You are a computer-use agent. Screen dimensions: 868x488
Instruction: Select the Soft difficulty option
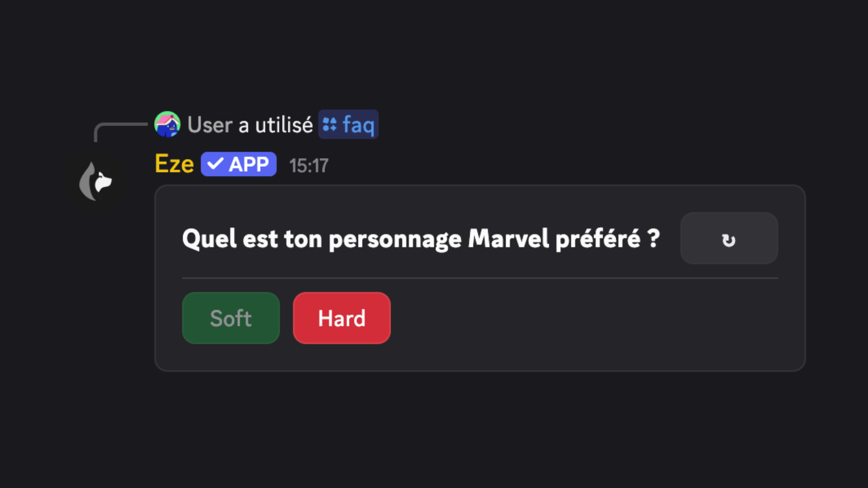[231, 318]
